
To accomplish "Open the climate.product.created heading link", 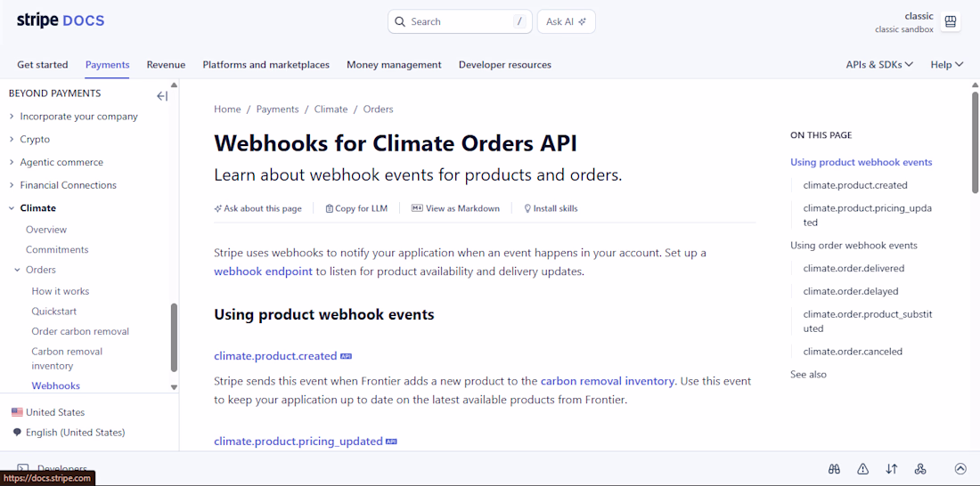I will tap(275, 356).
